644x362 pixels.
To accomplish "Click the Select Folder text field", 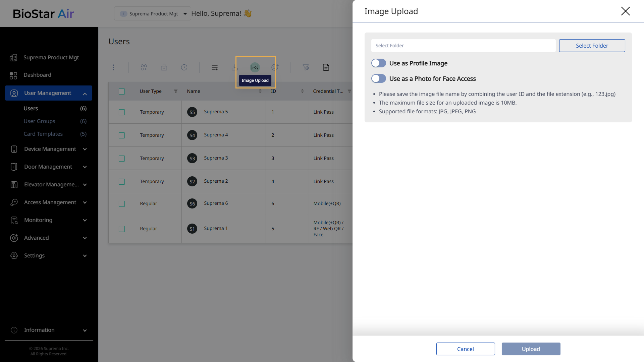I will tap(463, 46).
